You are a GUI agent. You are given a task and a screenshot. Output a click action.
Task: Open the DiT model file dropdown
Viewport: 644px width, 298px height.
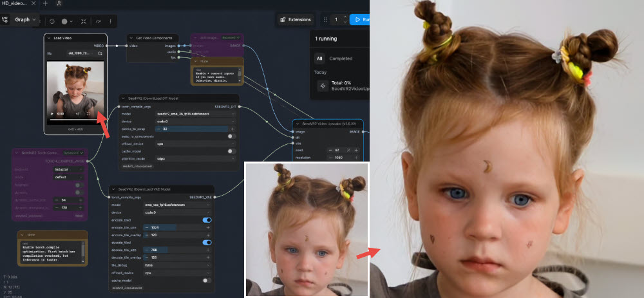(196, 114)
